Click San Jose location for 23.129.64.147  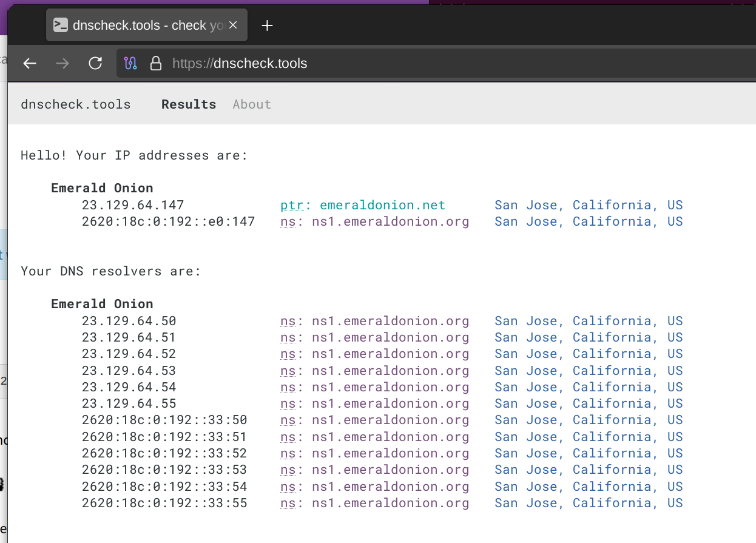click(x=589, y=205)
